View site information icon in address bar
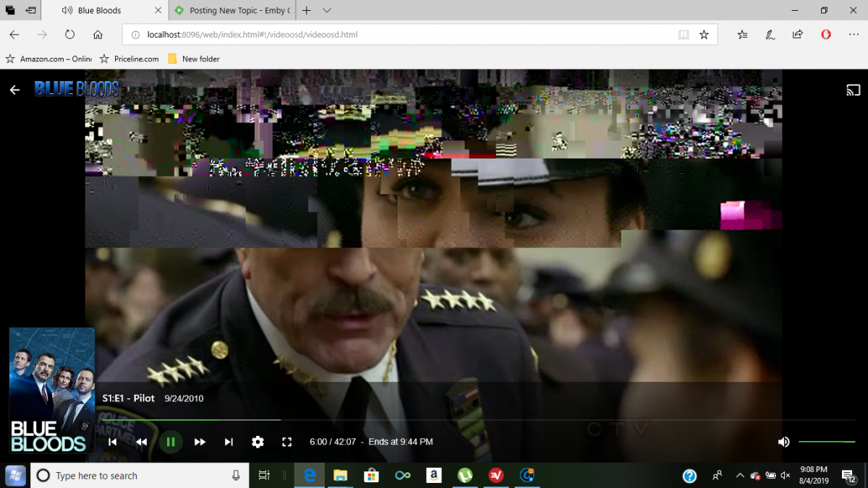Image resolution: width=868 pixels, height=488 pixels. click(136, 35)
